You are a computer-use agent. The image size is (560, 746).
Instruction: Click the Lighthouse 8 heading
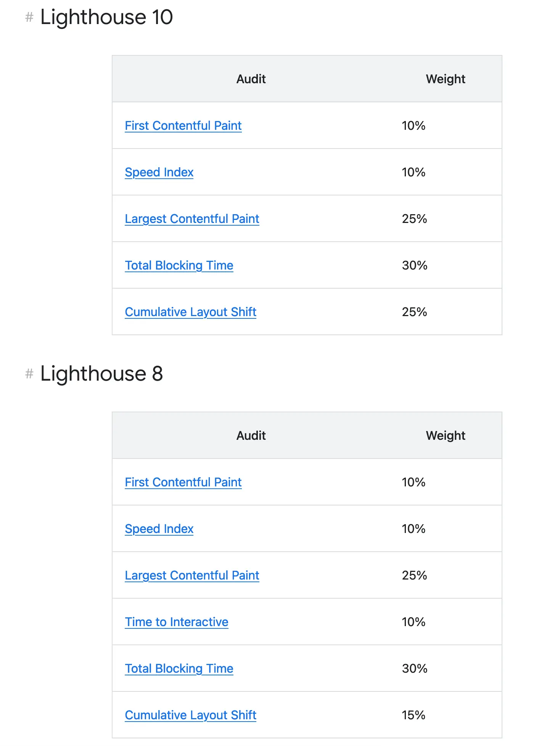click(x=101, y=374)
